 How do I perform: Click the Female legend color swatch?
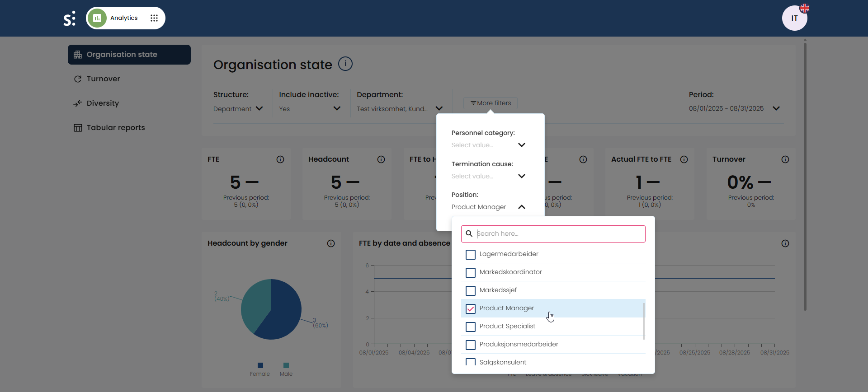[260, 365]
